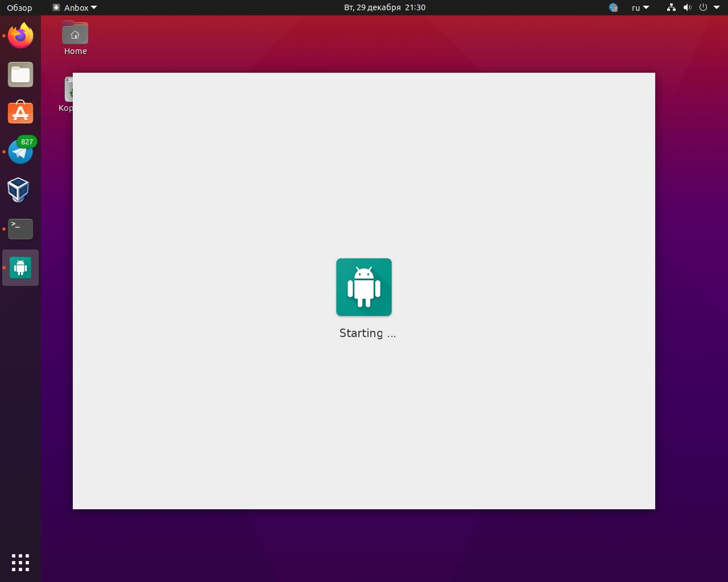Open the Home desktop folder

[x=75, y=34]
